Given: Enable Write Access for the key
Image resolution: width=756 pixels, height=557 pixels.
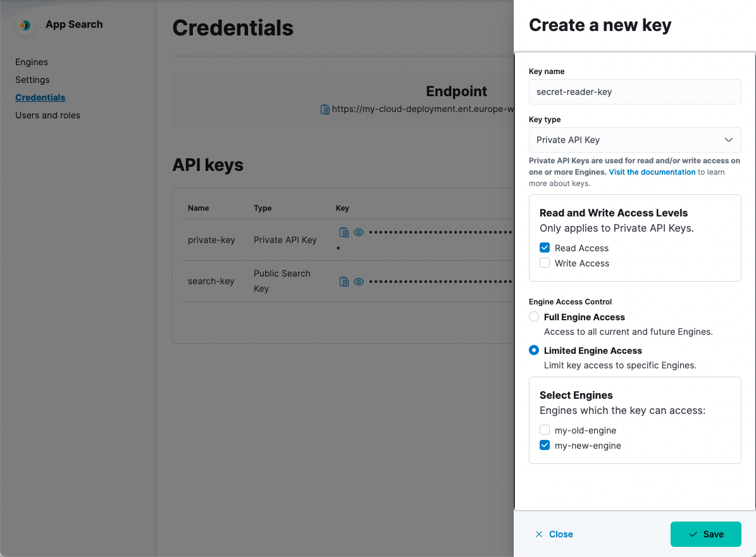Looking at the screenshot, I should point(545,263).
